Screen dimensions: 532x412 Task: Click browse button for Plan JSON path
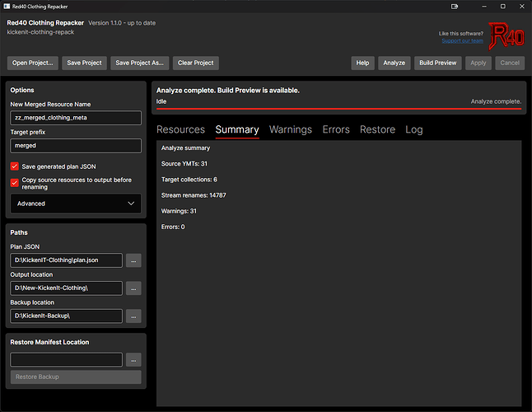point(133,260)
